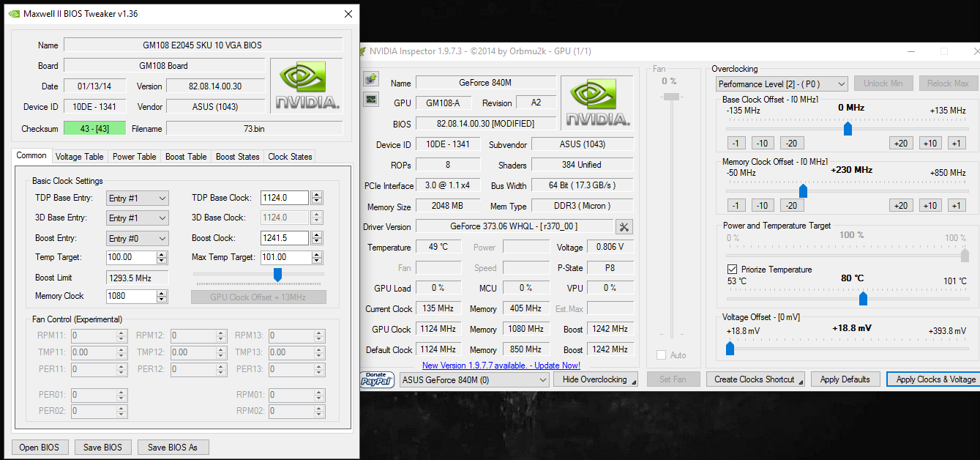Close the Maxwell II BIOS Tweaker window
The width and height of the screenshot is (980, 460).
(x=348, y=14)
